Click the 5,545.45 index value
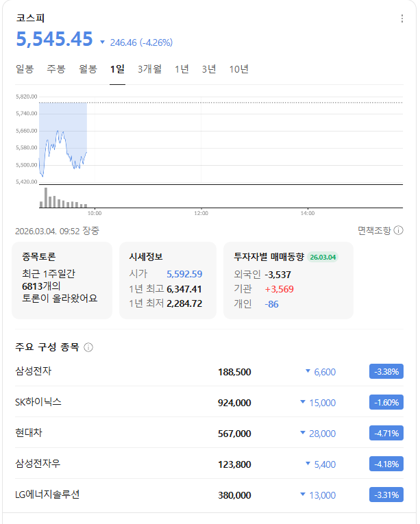Screen dimensions: 420x524 click(55, 39)
